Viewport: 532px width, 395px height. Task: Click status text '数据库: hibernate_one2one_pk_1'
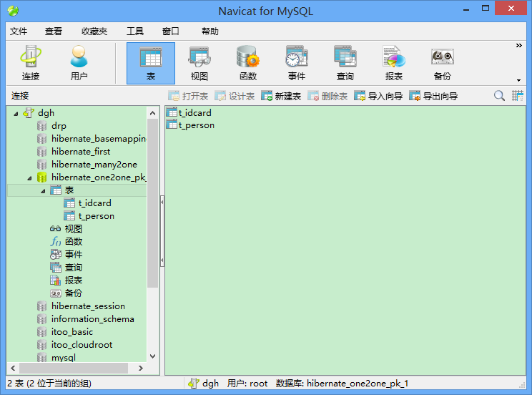point(342,384)
